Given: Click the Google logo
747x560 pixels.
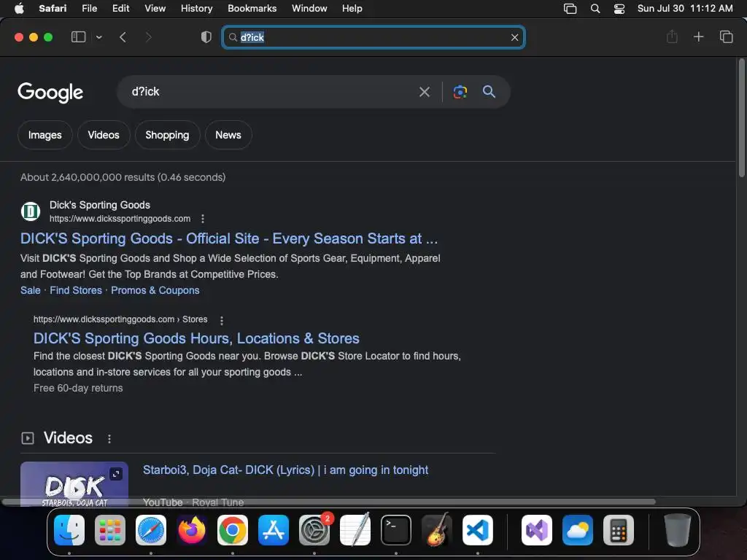Looking at the screenshot, I should click(50, 93).
